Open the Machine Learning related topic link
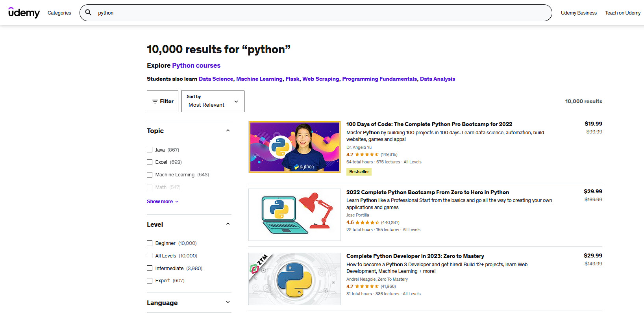 [259, 79]
